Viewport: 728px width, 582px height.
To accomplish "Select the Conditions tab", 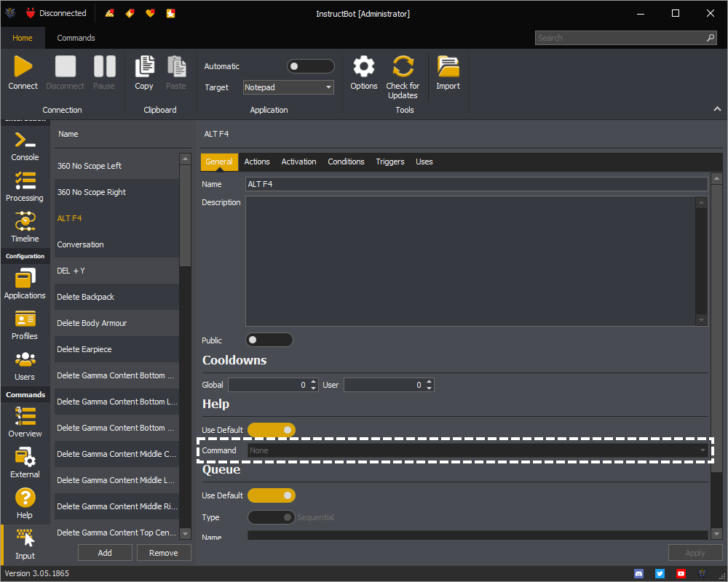I will [x=346, y=162].
